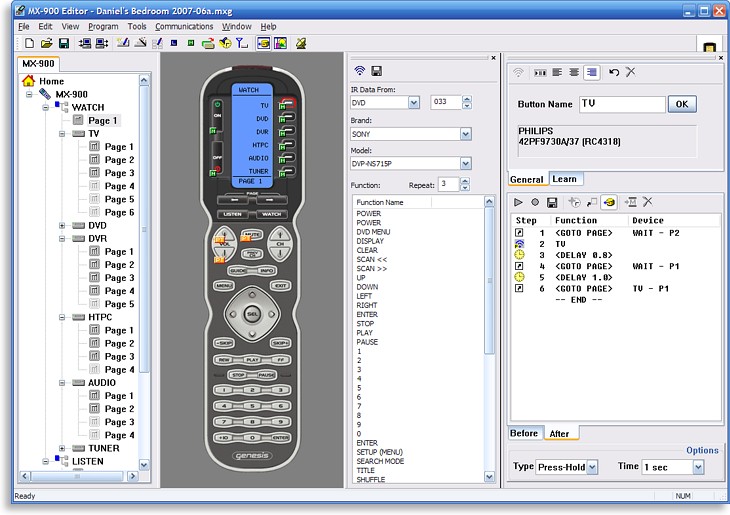Viewport: 730px width, 515px height.
Task: Open the Program menu
Action: 103,27
